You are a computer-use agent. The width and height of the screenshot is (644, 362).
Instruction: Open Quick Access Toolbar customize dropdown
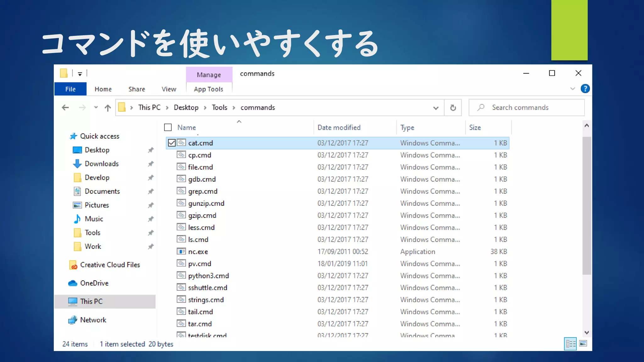[80, 74]
